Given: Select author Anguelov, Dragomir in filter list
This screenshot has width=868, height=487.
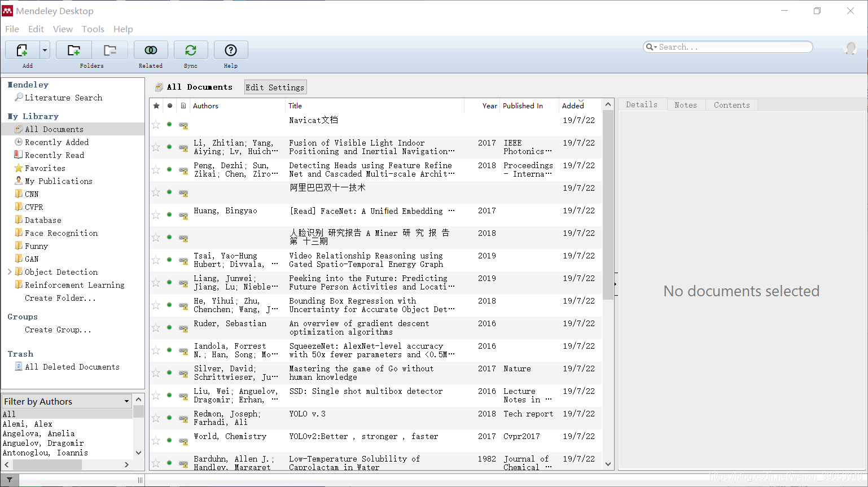Looking at the screenshot, I should [43, 443].
